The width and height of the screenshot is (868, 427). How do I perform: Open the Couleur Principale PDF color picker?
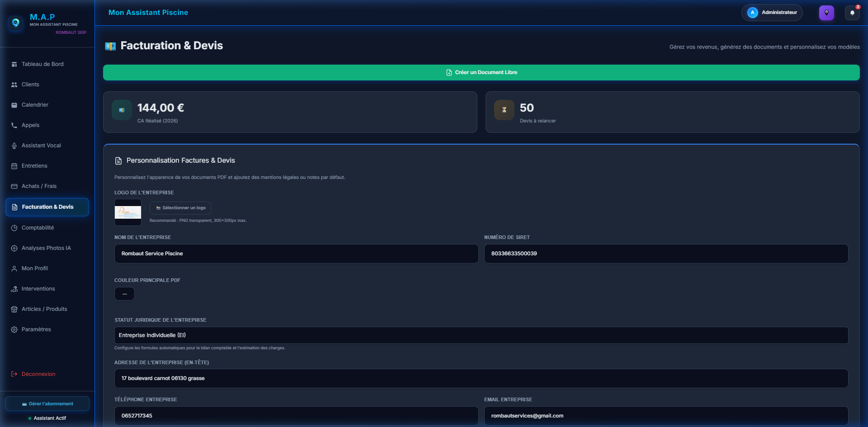click(x=124, y=294)
